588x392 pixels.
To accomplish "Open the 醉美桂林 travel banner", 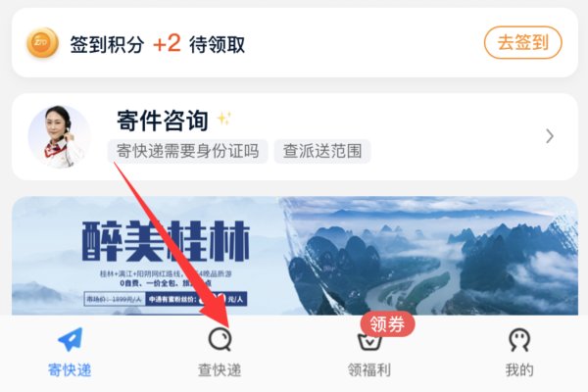I will pos(295,256).
